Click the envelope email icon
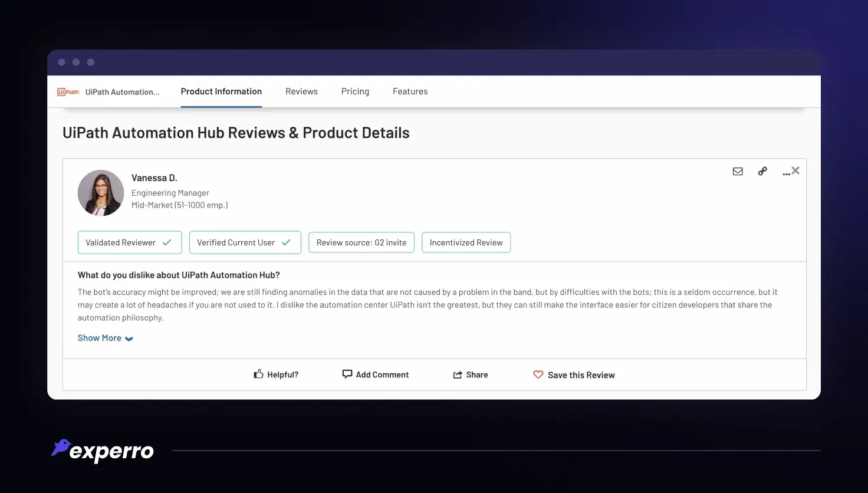This screenshot has width=868, height=493. click(738, 172)
